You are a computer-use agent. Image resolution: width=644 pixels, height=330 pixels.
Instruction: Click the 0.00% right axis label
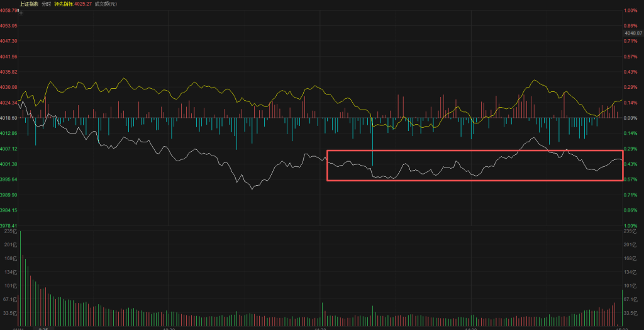click(x=631, y=118)
